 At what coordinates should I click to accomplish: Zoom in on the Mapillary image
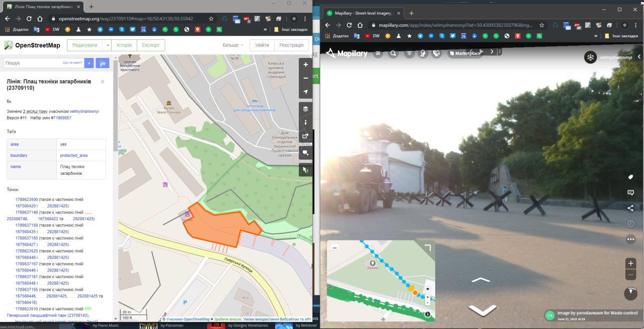click(x=630, y=263)
